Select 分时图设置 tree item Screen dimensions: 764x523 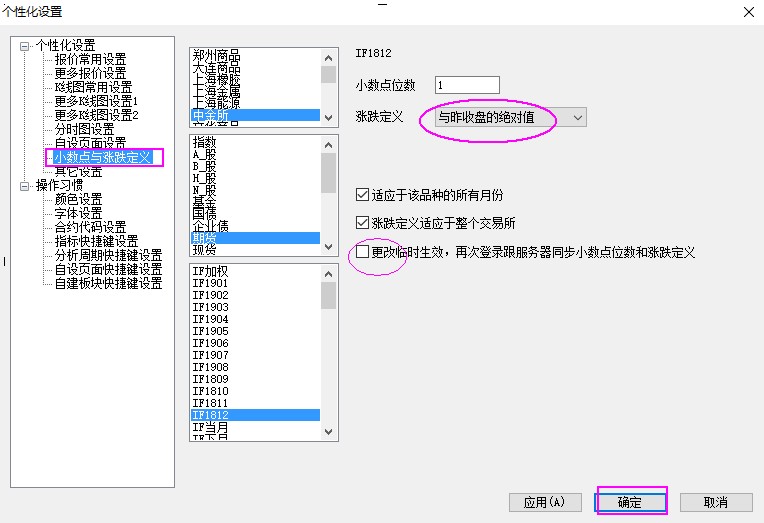coord(84,129)
